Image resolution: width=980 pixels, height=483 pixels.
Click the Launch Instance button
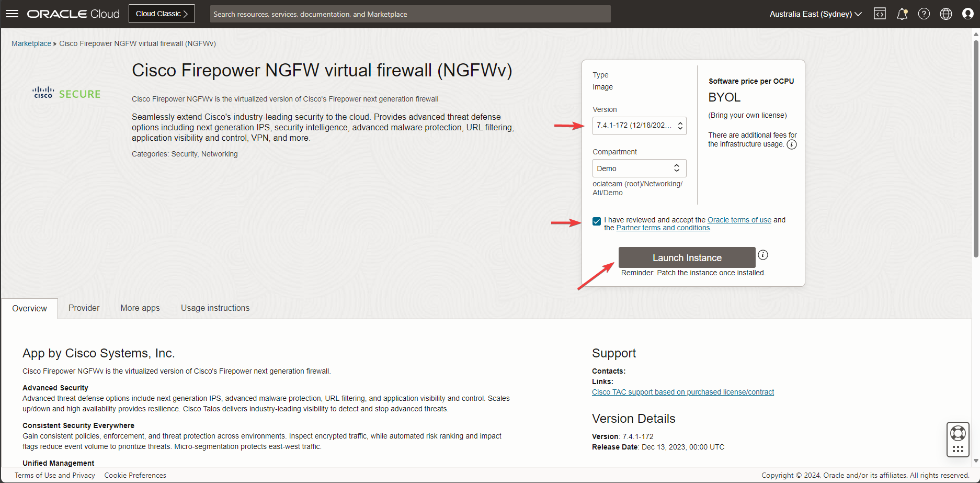[x=687, y=258]
